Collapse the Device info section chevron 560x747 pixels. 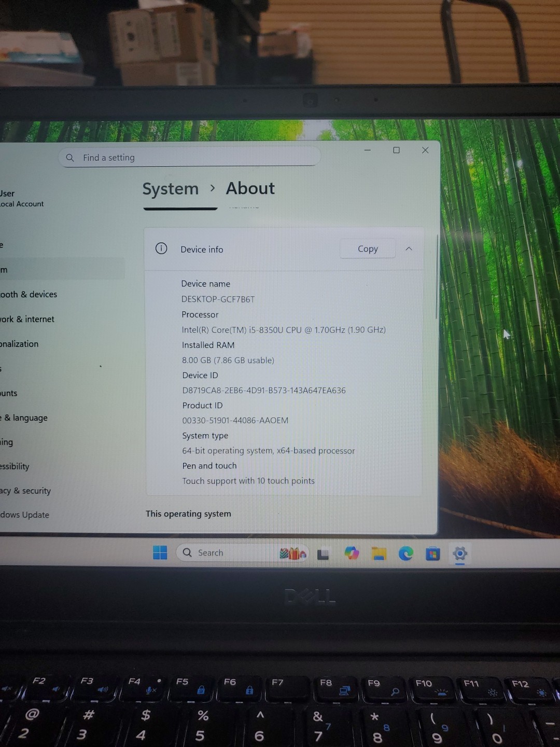409,248
